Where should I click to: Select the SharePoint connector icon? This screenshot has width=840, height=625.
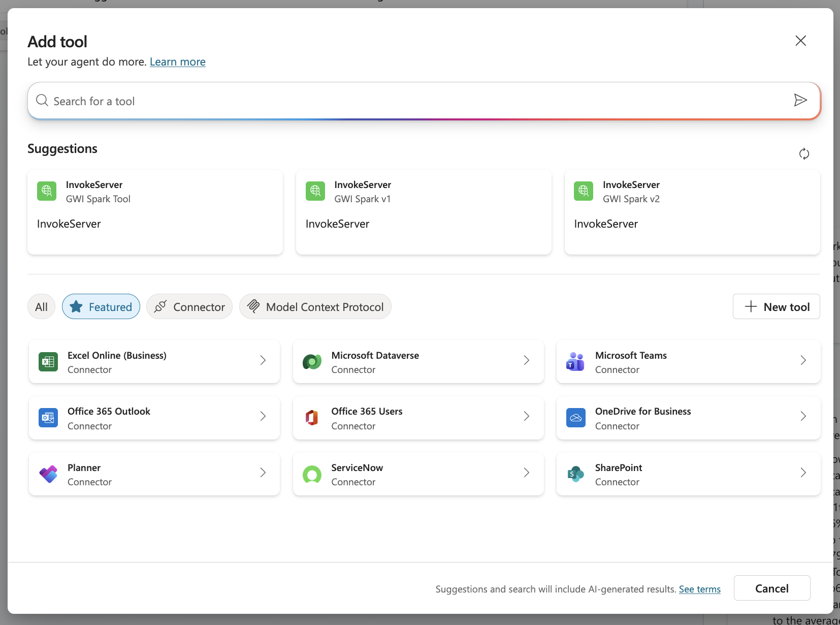(x=575, y=474)
